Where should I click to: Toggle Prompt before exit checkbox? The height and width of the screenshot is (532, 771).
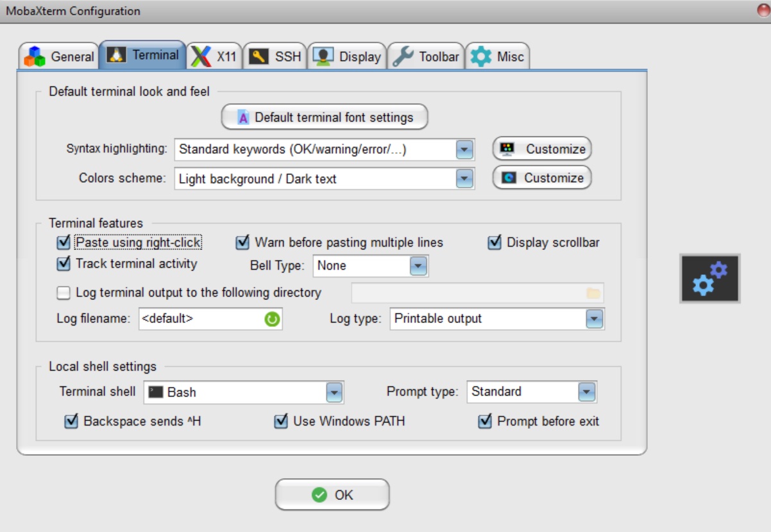tap(485, 421)
